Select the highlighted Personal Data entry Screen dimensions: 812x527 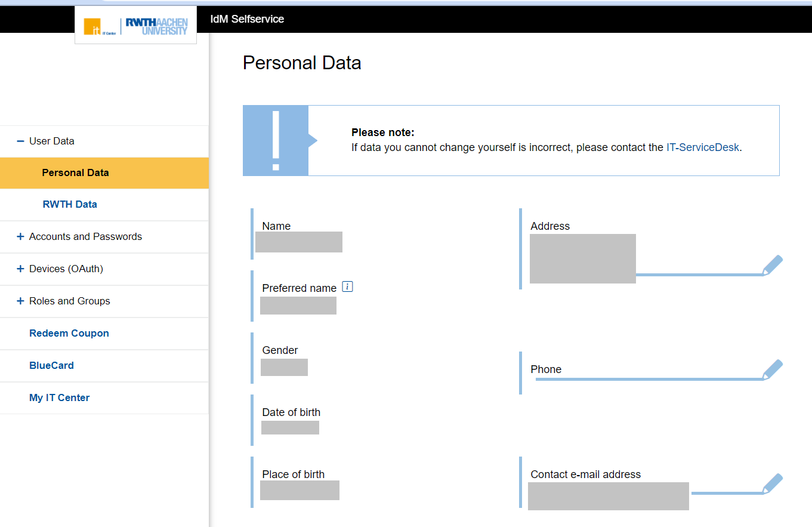click(75, 172)
